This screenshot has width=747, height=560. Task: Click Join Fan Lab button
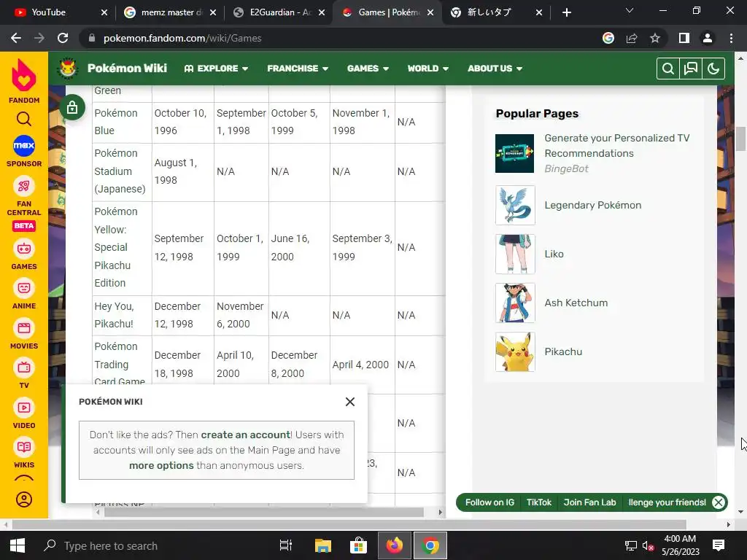coord(589,502)
